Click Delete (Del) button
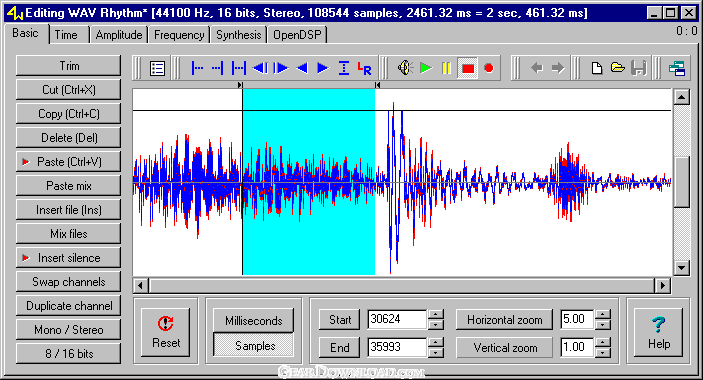Screen dimensions: 703x380 (69, 138)
